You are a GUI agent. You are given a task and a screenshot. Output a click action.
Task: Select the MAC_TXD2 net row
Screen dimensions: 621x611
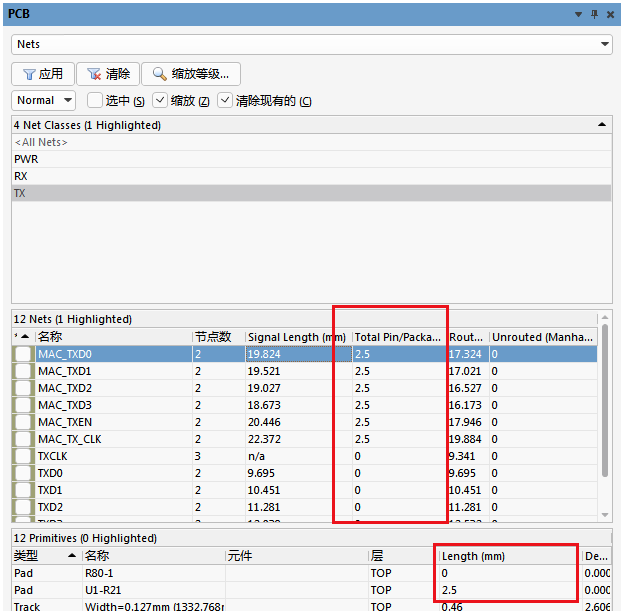305,388
